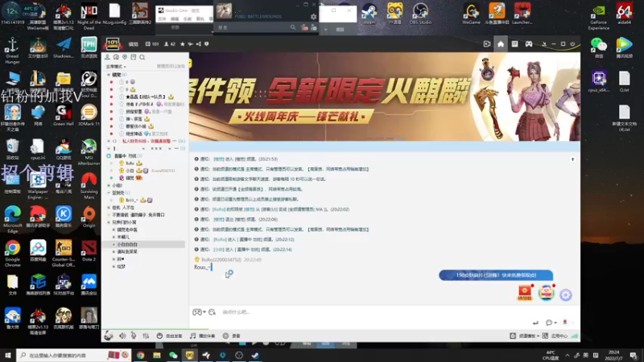The image size is (644, 362).
Task: Click the green signal strength bars
Action: coord(575,335)
